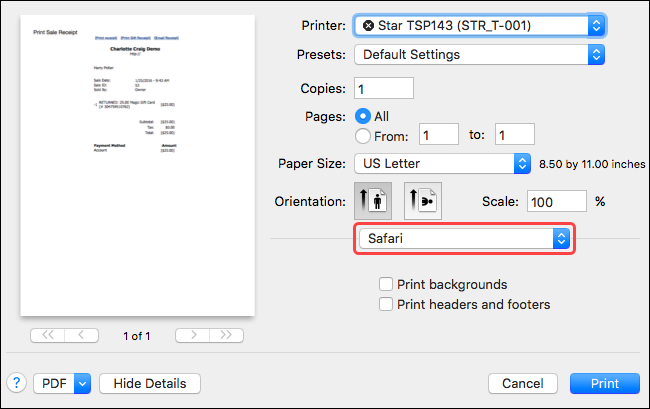Select landscape orientation icon
Viewport: 650px width, 409px height.
423,201
